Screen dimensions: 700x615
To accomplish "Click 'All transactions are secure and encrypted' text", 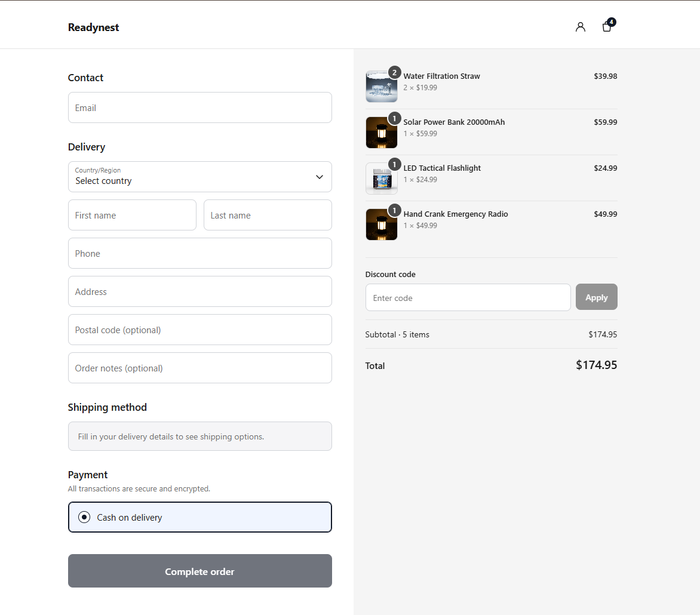I will coord(139,488).
